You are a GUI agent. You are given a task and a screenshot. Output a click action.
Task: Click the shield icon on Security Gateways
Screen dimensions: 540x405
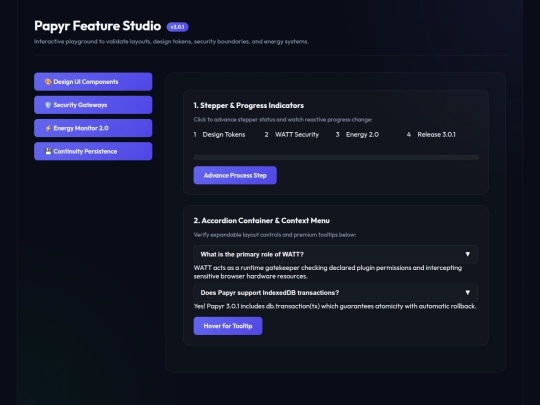coord(48,105)
